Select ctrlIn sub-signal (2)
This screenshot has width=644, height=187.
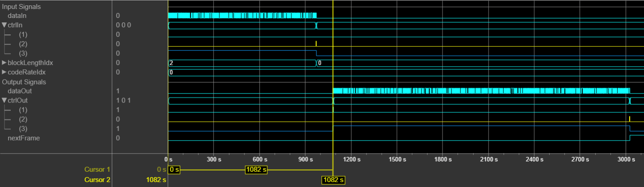coord(23,44)
